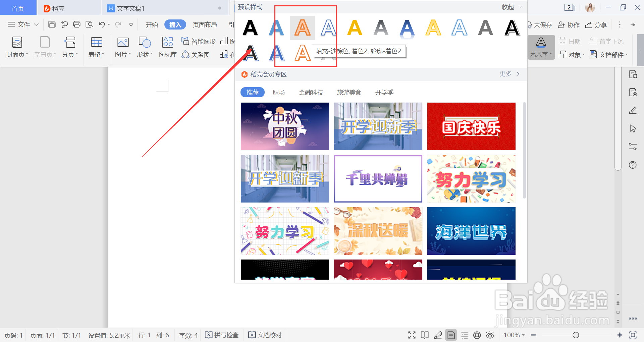The image size is (644, 342).
Task: Choose the 国庆快乐 WordArt template
Action: [471, 126]
